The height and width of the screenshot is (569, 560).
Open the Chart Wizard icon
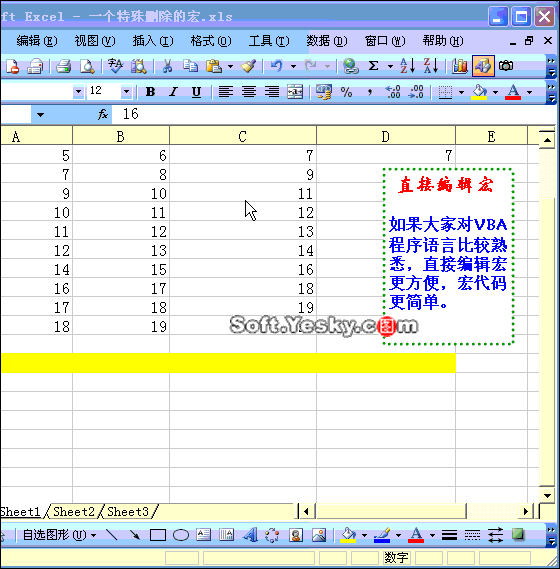pos(460,66)
